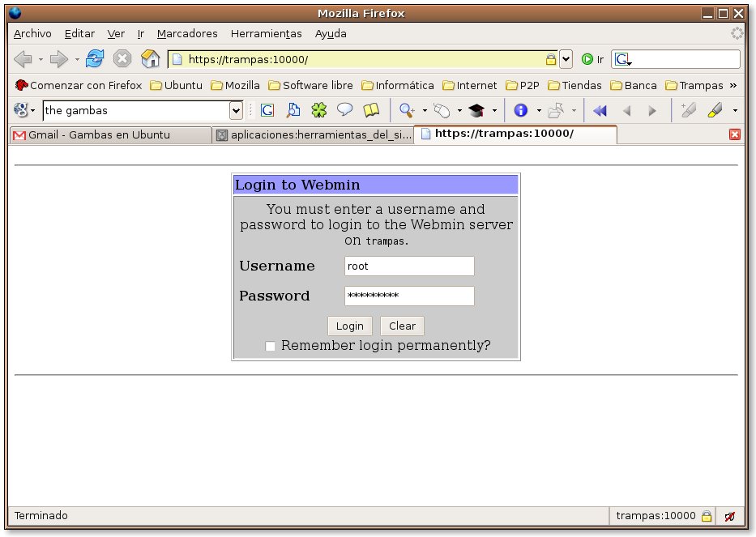Click the padlock icon in status bar
This screenshot has height=537, width=756.
coord(707,516)
